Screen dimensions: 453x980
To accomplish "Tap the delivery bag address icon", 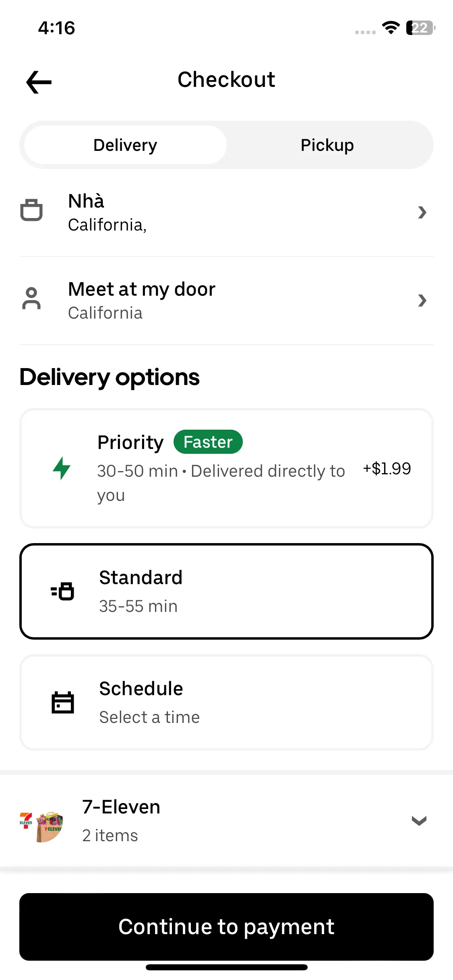I will click(x=31, y=210).
